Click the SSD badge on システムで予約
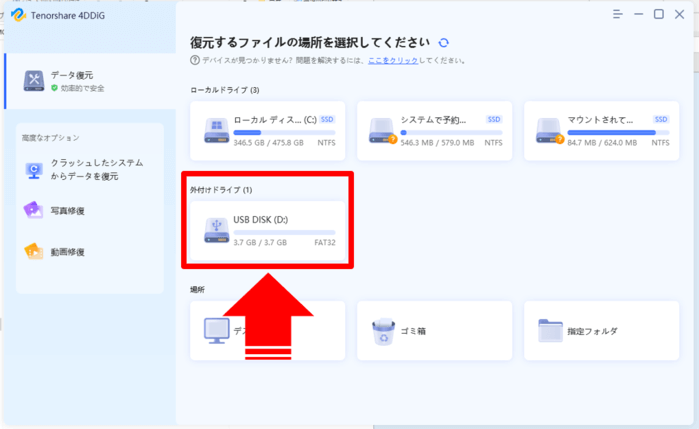Viewport: 699px width, 429px height. 494,120
